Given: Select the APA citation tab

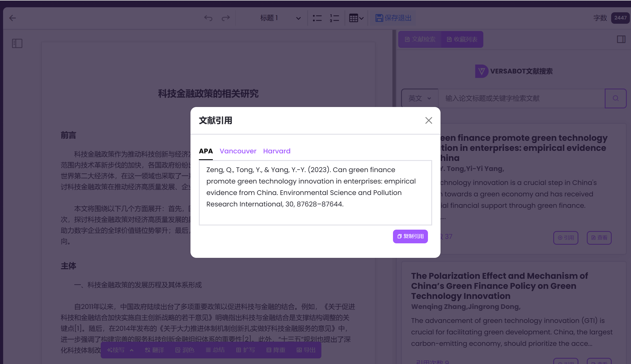Looking at the screenshot, I should [206, 151].
